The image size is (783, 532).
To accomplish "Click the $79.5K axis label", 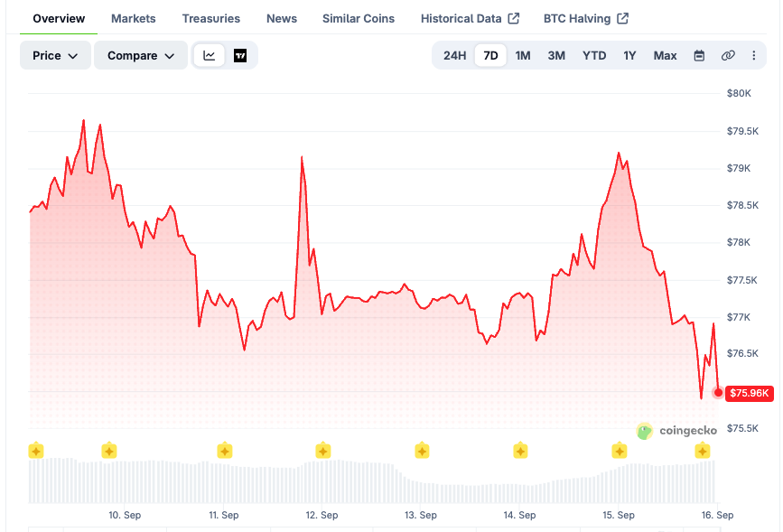I will pyautogui.click(x=742, y=131).
